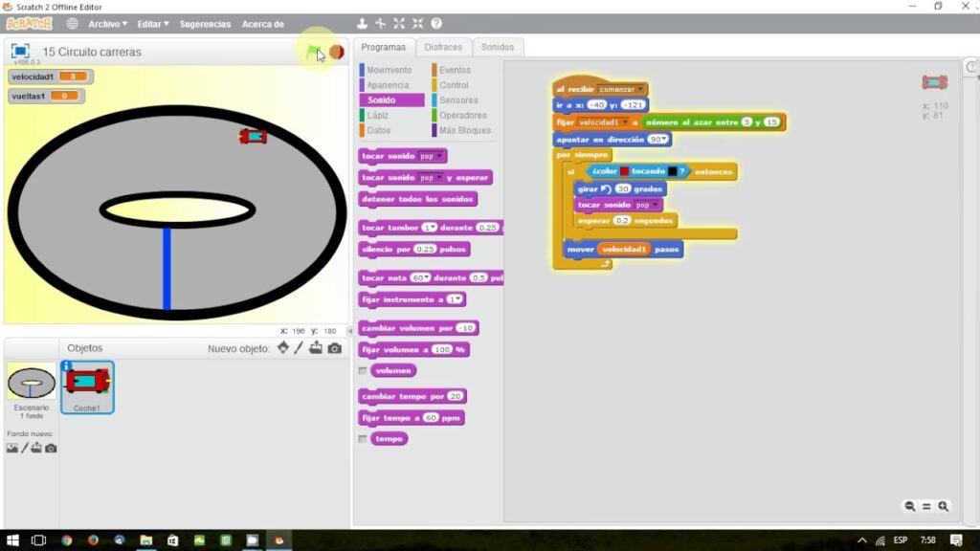Switch to the Sonidos tab
Image resolution: width=980 pixels, height=551 pixels.
point(497,47)
